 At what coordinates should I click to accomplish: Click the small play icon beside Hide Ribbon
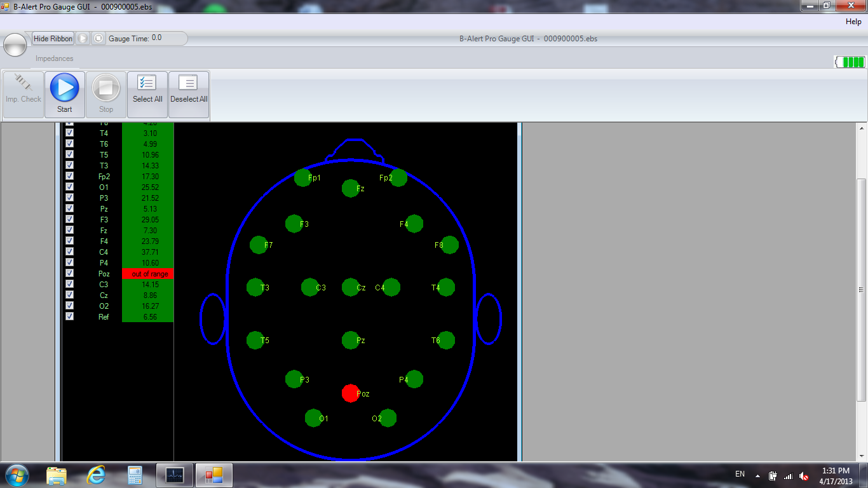coord(83,39)
